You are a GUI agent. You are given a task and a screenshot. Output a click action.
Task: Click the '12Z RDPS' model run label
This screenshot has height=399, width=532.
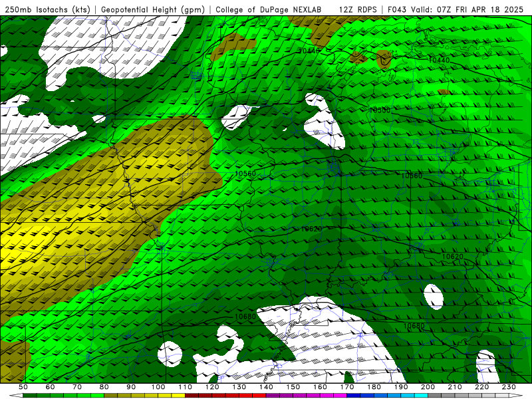click(x=358, y=9)
